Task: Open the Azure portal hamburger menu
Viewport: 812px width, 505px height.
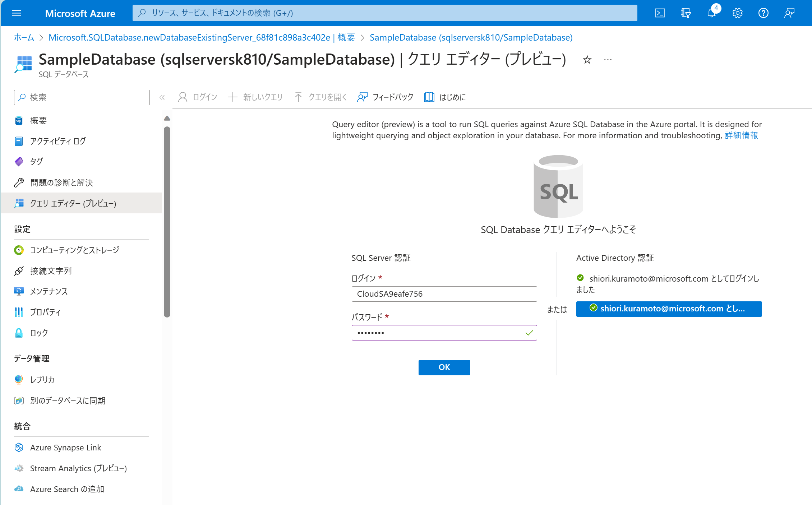Action: pyautogui.click(x=17, y=13)
